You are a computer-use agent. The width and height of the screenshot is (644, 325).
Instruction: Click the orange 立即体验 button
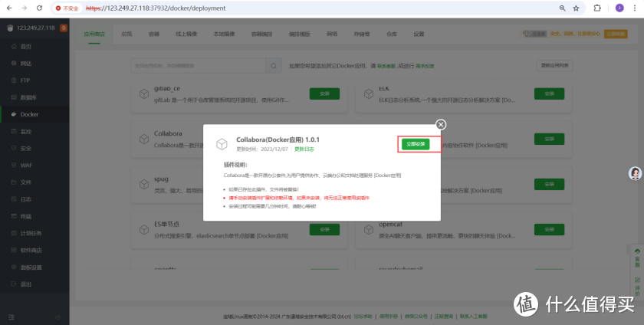tap(616, 34)
